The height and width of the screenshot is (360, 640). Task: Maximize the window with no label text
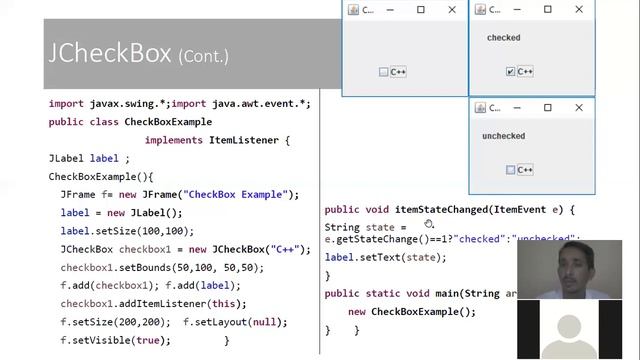pyautogui.click(x=421, y=9)
